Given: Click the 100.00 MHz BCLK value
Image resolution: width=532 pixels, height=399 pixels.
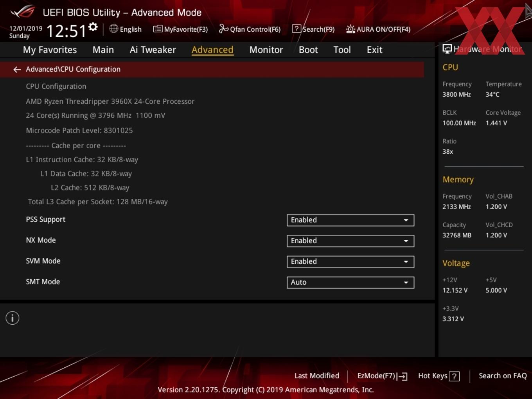Looking at the screenshot, I should pos(459,123).
